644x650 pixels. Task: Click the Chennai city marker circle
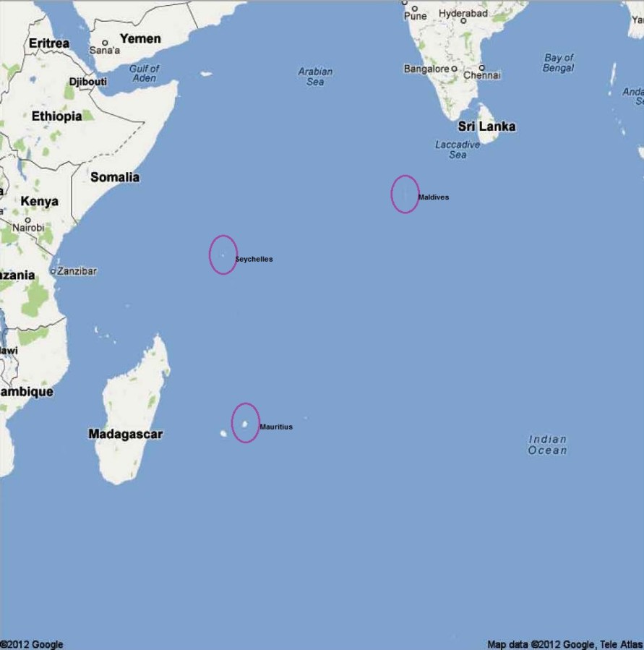click(x=481, y=67)
